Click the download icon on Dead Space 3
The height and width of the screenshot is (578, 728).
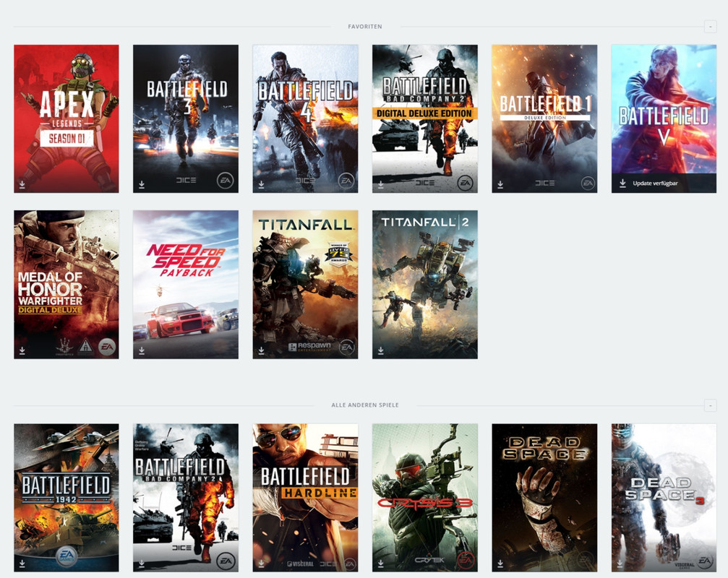coord(620,564)
